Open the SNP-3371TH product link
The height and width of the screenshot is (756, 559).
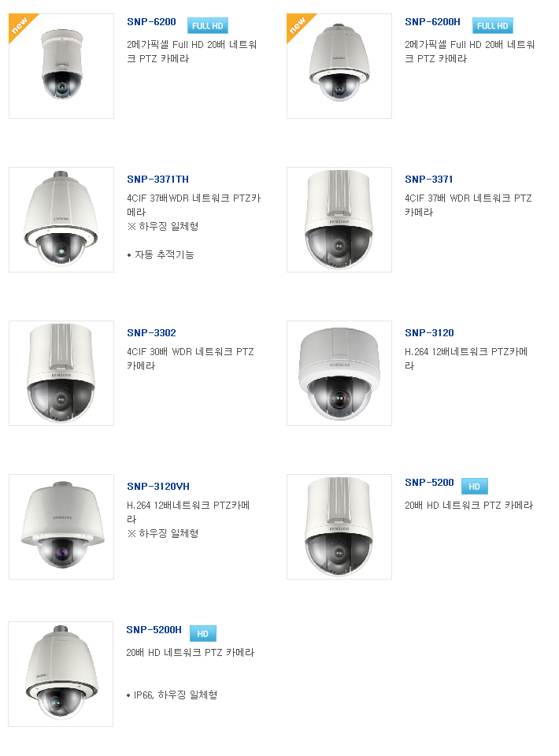click(x=157, y=179)
